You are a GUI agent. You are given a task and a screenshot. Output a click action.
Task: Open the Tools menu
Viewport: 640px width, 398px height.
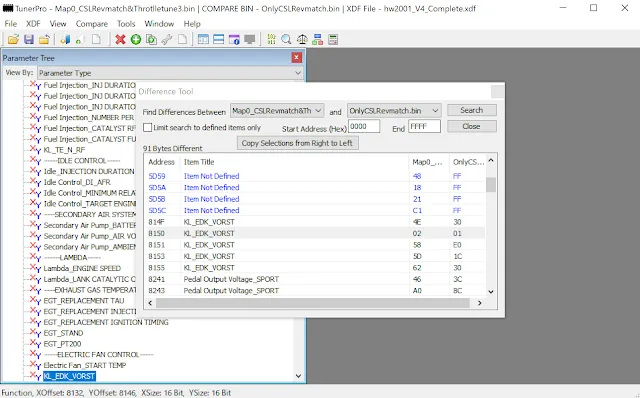(x=126, y=24)
